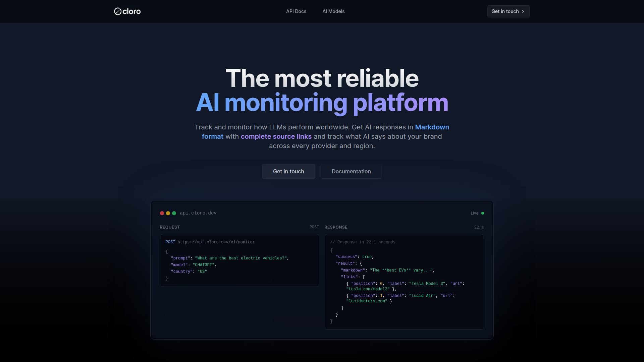Click the Get in touch header button
Viewport: 644px width, 362px height.
508,11
